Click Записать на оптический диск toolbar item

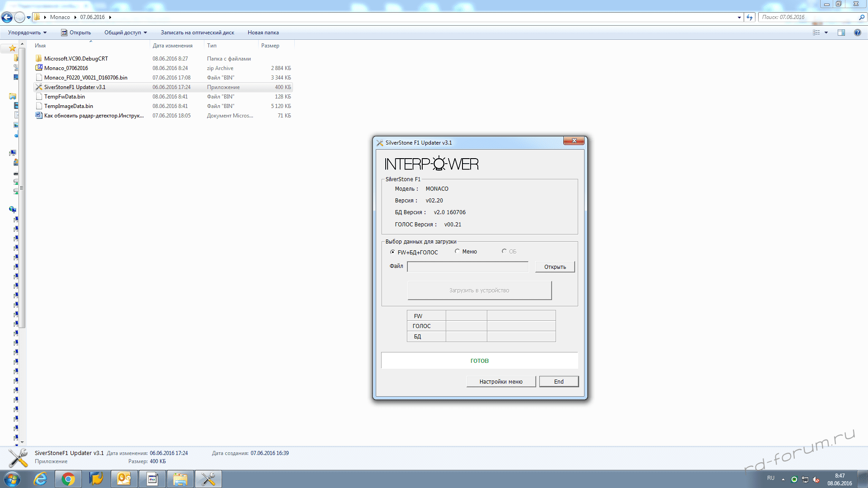click(x=197, y=33)
